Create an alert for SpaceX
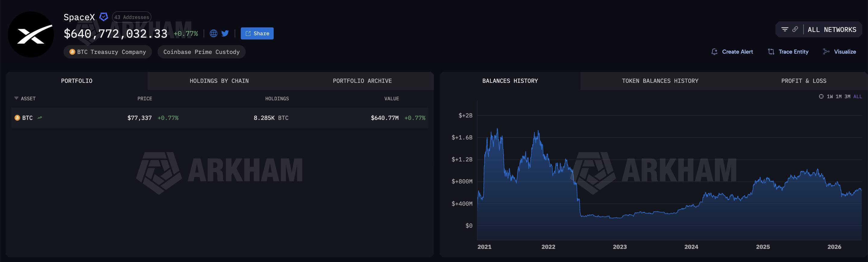868x262 pixels. coord(732,51)
